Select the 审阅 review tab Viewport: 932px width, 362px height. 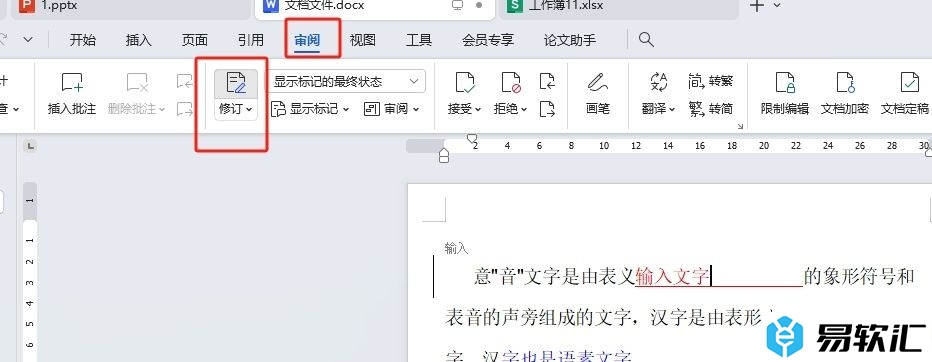point(307,40)
